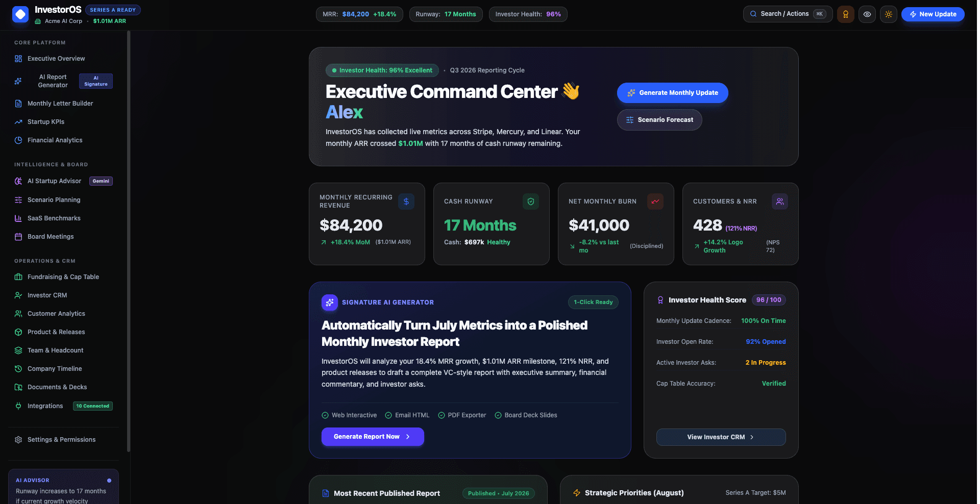Click the sidebar vertical scrollbar
Screen dimensions: 980x504
pos(129,241)
